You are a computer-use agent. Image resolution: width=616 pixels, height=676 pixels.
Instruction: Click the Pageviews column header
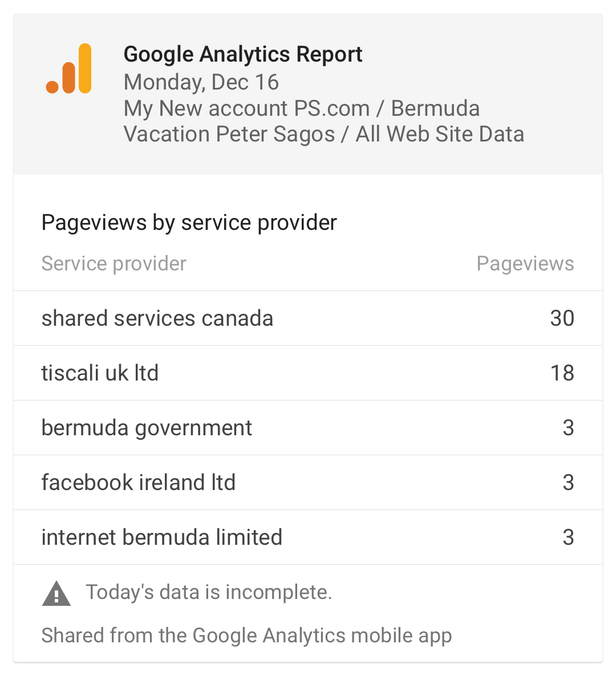525,264
